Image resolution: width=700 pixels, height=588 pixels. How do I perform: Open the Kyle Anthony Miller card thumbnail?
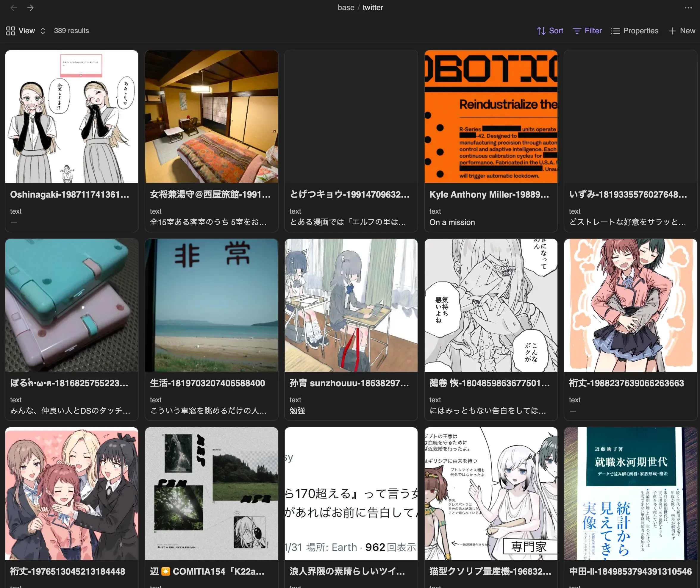click(491, 117)
